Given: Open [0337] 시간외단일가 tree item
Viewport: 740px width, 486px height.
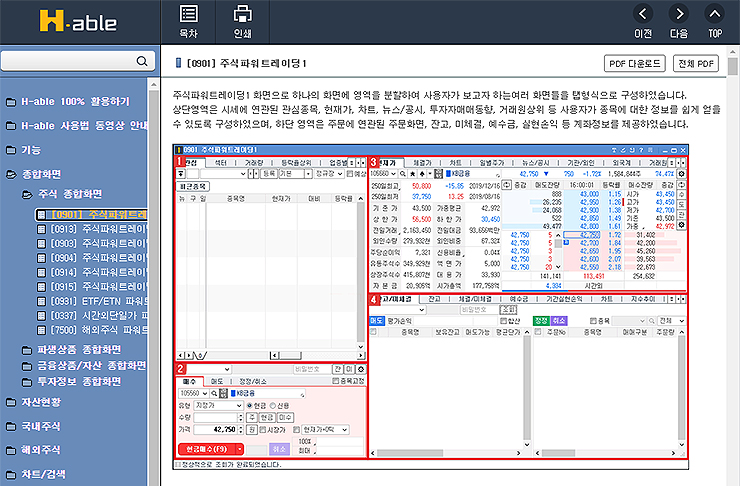Looking at the screenshot, I should coord(99,315).
